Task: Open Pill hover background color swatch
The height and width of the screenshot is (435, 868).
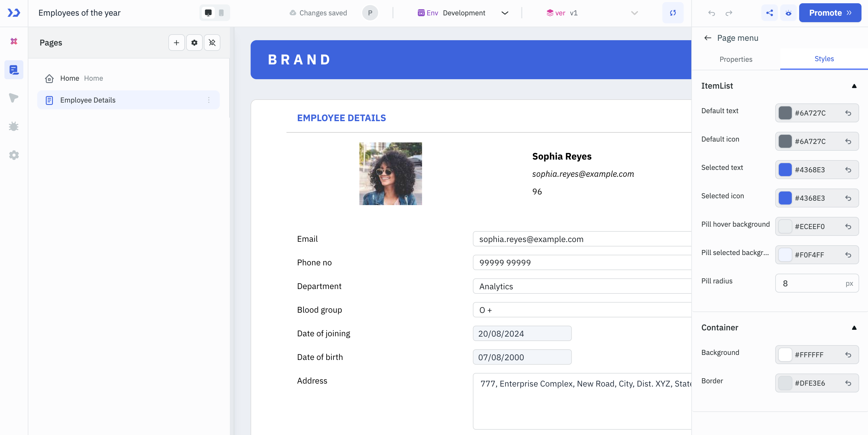Action: [785, 226]
